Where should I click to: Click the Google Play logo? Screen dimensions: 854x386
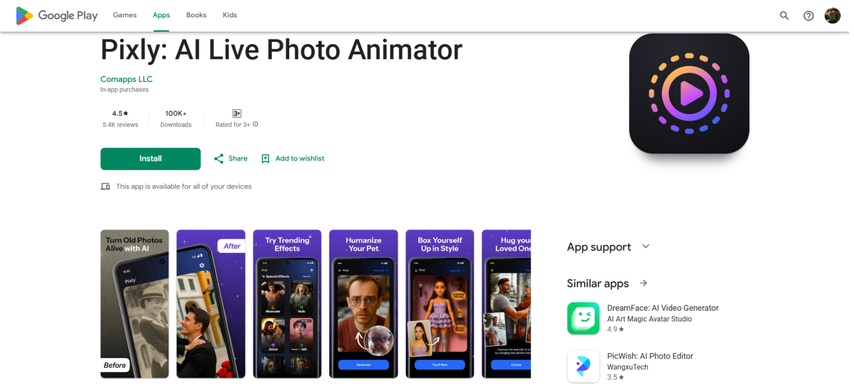coord(57,15)
